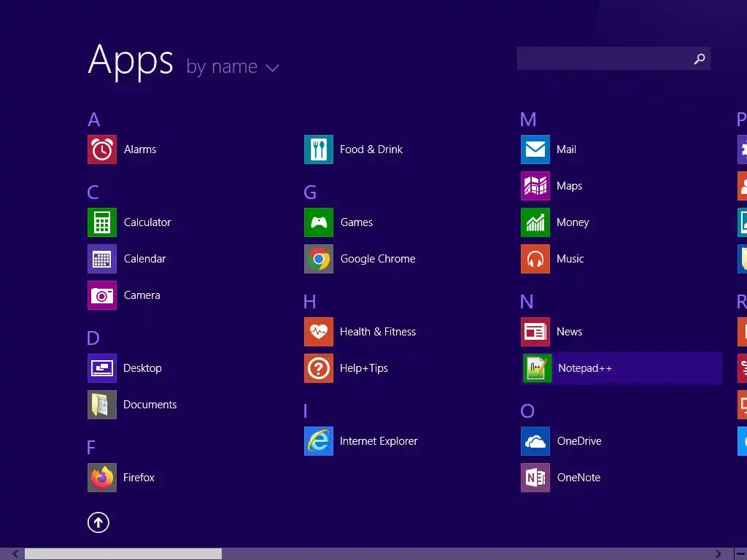Image resolution: width=747 pixels, height=560 pixels.
Task: Jump to the letter A group header
Action: tap(94, 120)
